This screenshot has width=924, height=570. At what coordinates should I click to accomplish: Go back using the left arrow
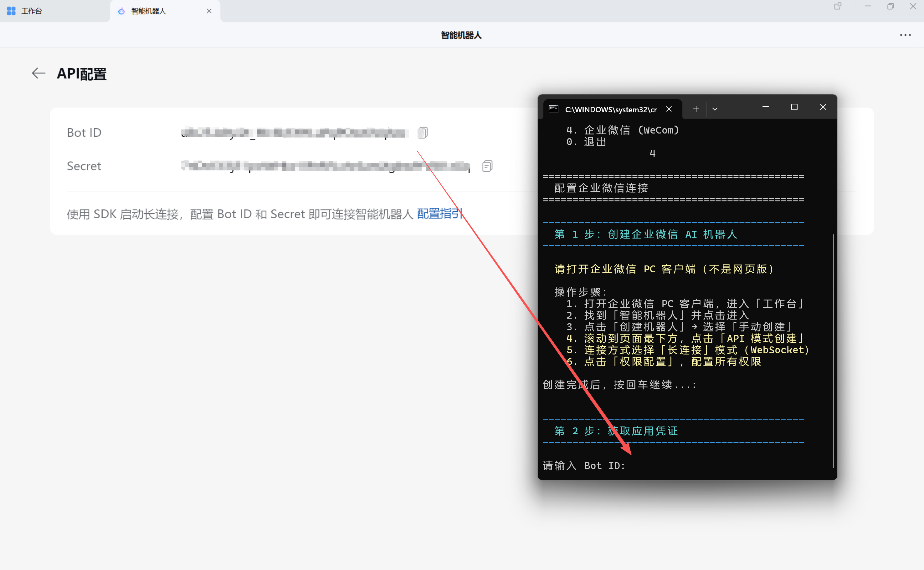[38, 73]
